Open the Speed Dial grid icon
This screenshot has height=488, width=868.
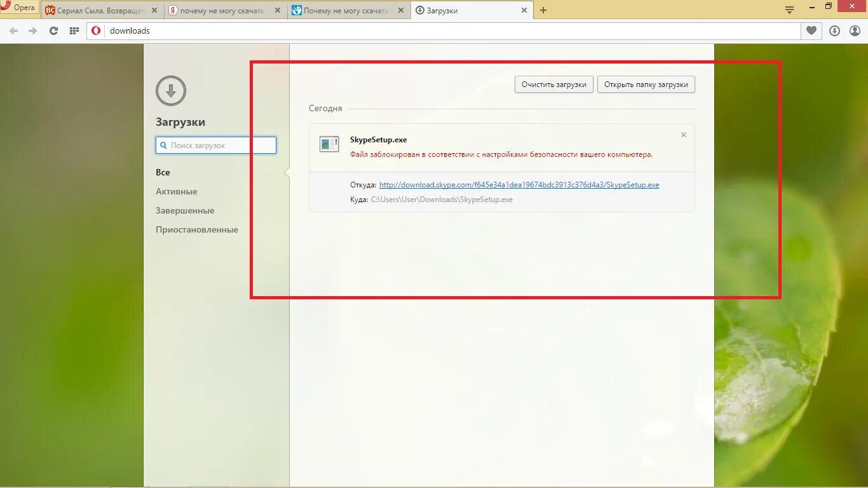[74, 30]
